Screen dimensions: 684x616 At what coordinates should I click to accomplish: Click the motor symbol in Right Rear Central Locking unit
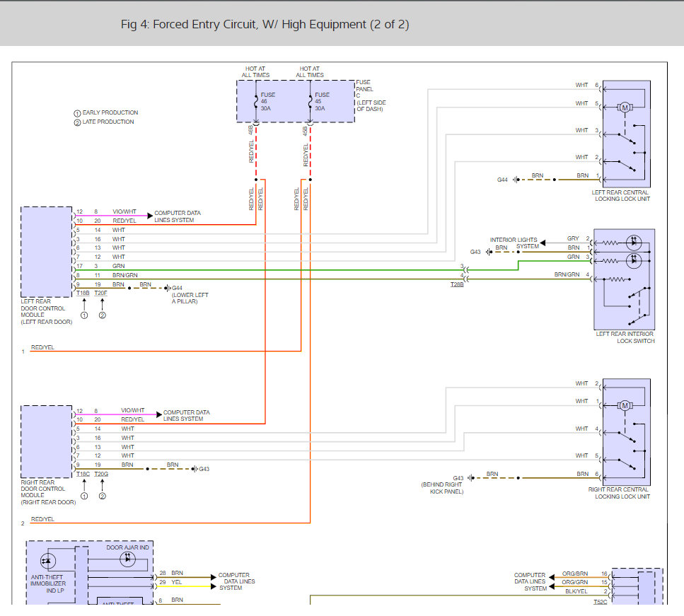[x=625, y=406]
